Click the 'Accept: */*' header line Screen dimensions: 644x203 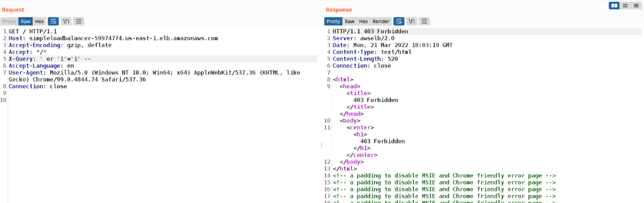(27, 52)
